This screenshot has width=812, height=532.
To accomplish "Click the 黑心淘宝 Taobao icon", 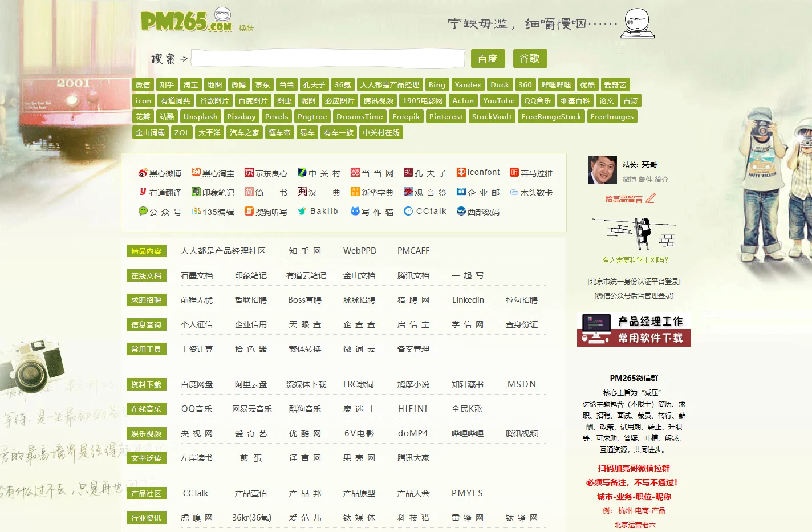I will (x=196, y=172).
